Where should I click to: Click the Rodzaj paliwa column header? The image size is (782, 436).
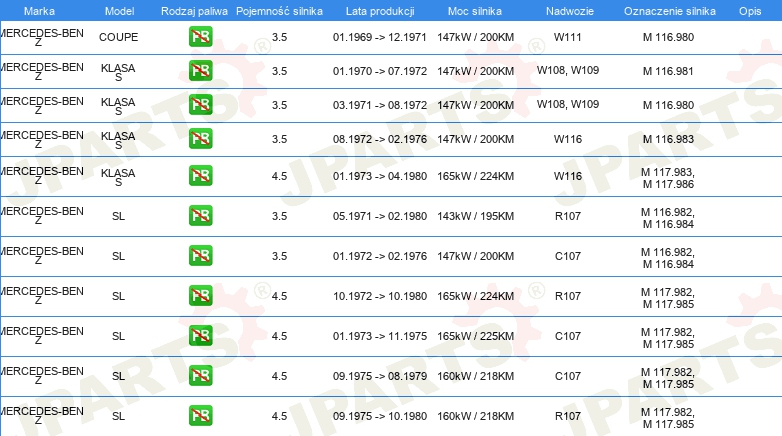pos(194,11)
